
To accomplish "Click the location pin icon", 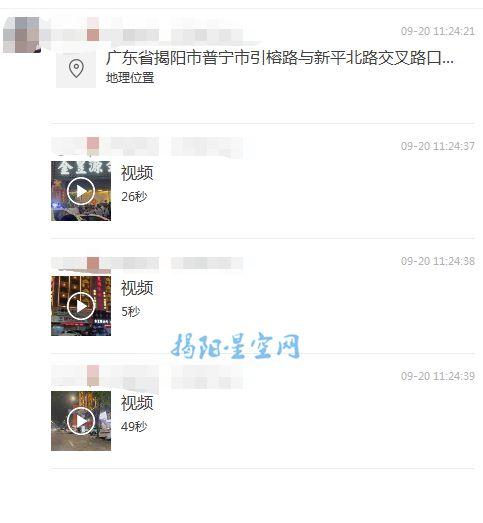I will click(76, 69).
